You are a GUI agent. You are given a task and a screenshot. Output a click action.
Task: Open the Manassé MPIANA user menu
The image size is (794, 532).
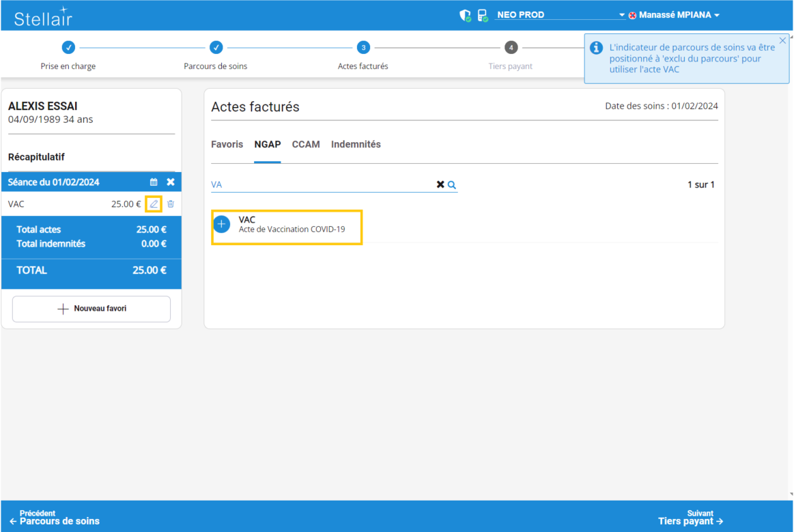[679, 15]
